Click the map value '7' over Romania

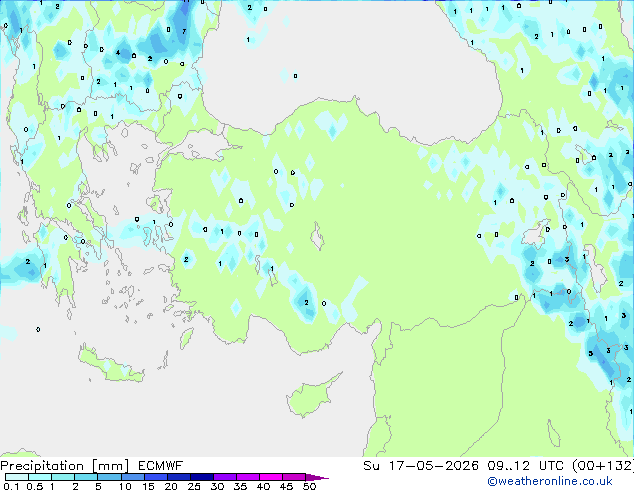click(x=184, y=31)
